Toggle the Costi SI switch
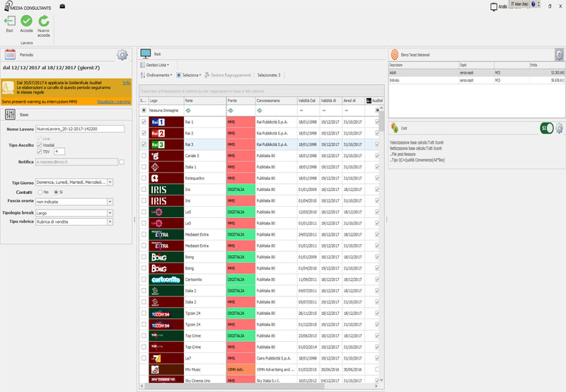The height and width of the screenshot is (392, 566). click(x=545, y=128)
